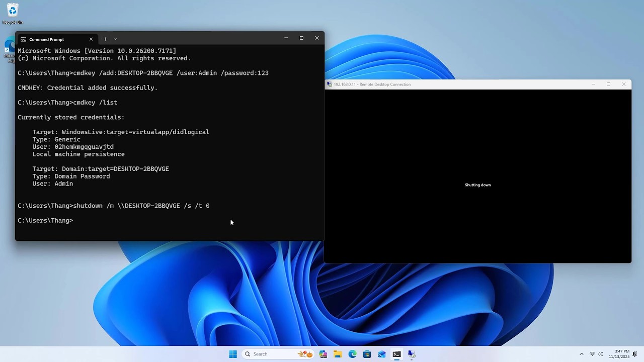The width and height of the screenshot is (644, 362).
Task: Click the cmdkey /add command with /password:123
Action: tap(171, 73)
